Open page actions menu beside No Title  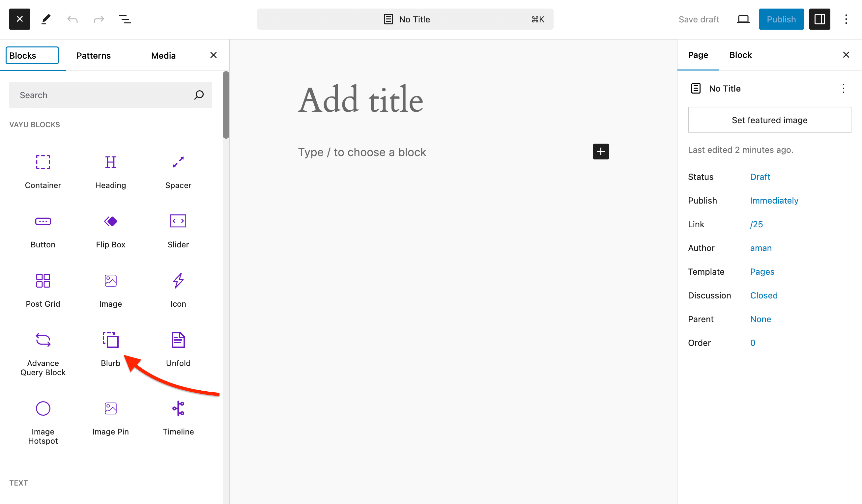pos(843,89)
